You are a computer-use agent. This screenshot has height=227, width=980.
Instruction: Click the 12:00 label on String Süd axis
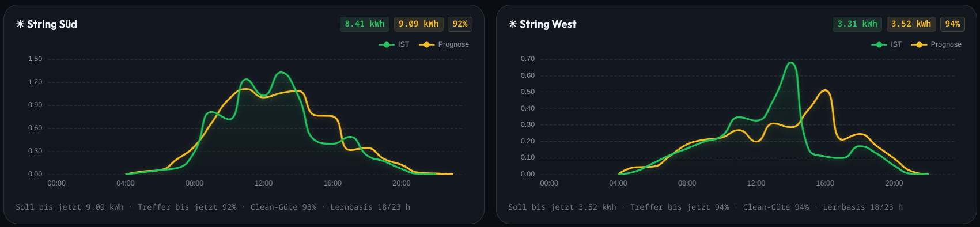click(263, 183)
